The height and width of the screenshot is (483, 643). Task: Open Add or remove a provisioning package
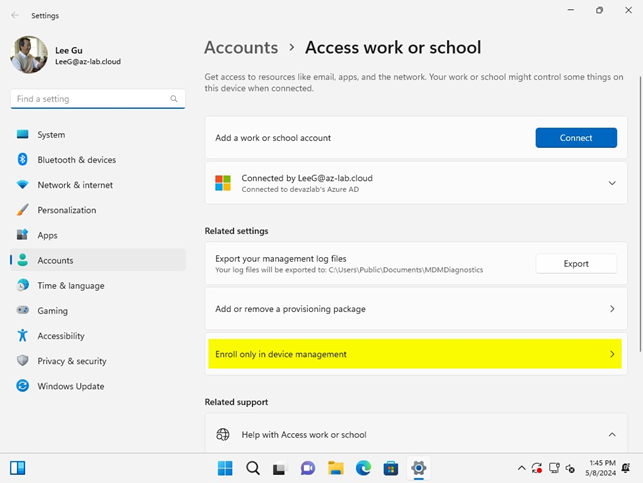416,309
